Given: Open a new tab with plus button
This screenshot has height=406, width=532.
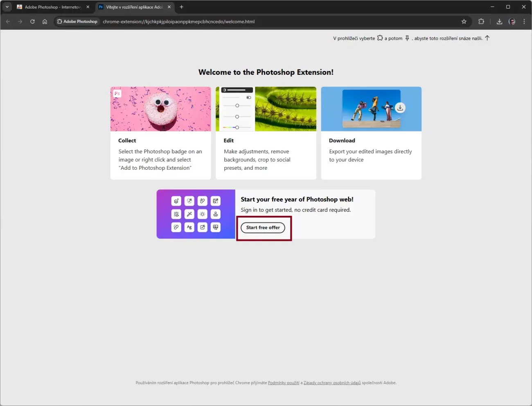Looking at the screenshot, I should click(x=181, y=7).
